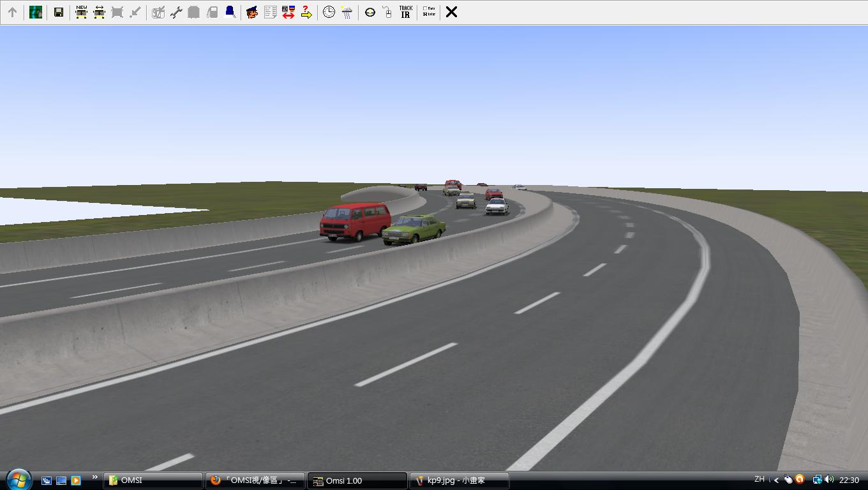Click the grey up arrow toolbar icon

coord(12,12)
